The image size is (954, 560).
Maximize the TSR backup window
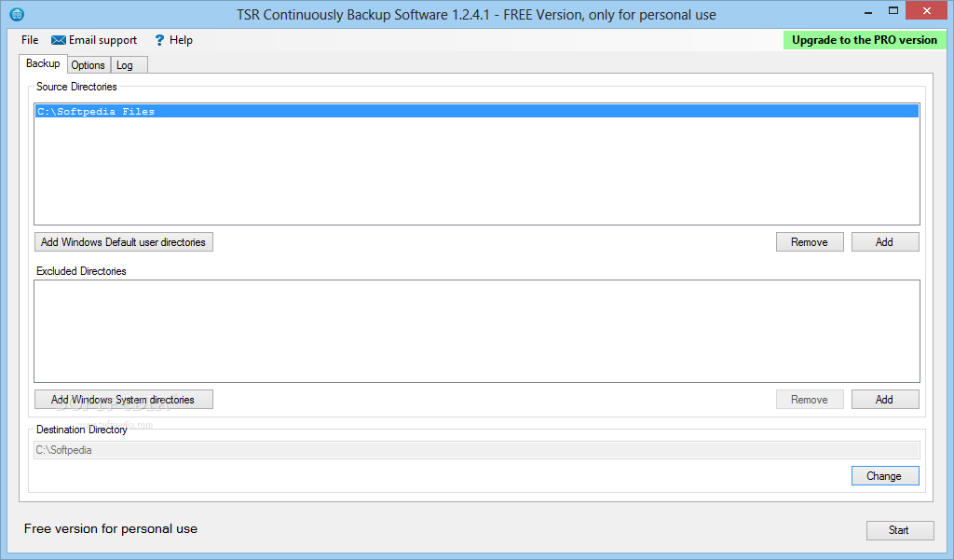click(x=893, y=11)
